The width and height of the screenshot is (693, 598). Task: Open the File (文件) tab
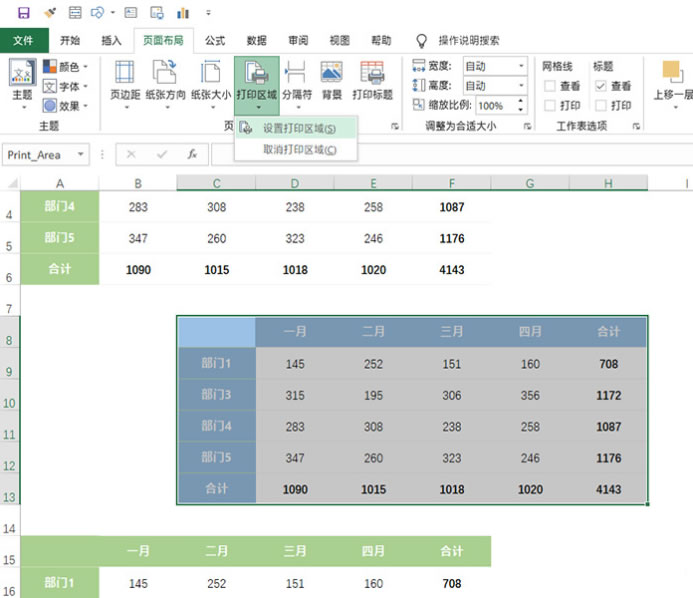pyautogui.click(x=24, y=41)
